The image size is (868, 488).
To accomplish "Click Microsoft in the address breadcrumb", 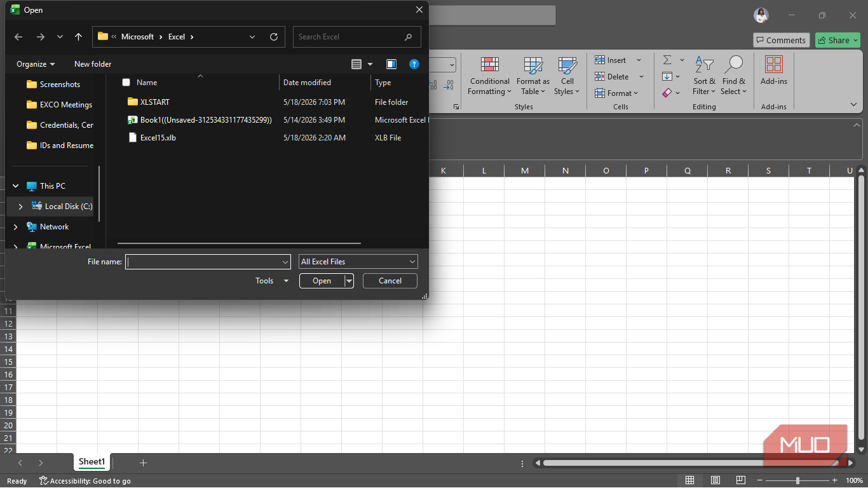I will [x=138, y=37].
